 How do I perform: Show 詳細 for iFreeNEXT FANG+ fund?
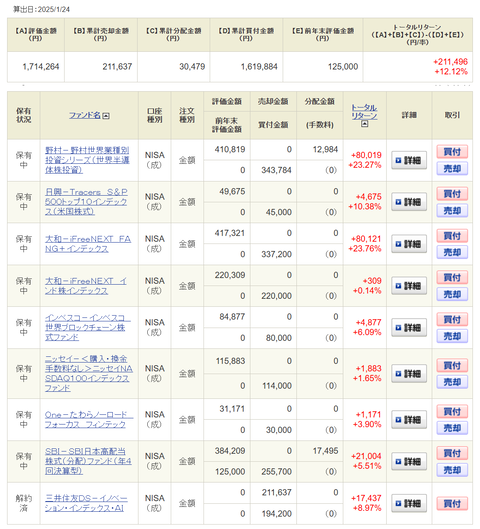click(409, 244)
